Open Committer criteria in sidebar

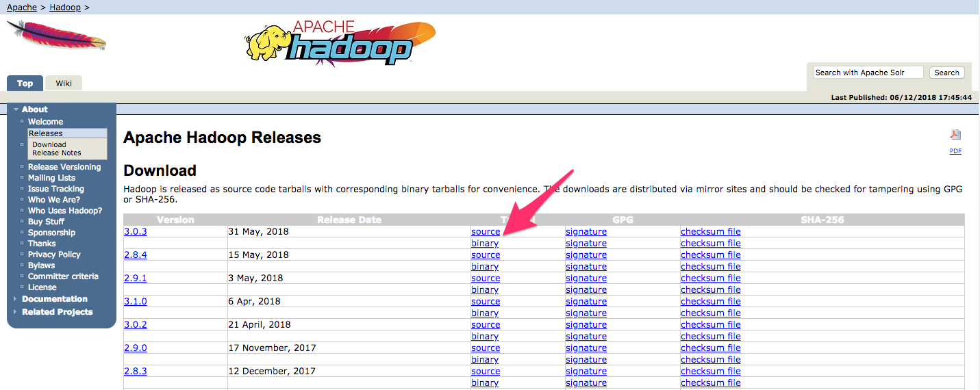[63, 276]
